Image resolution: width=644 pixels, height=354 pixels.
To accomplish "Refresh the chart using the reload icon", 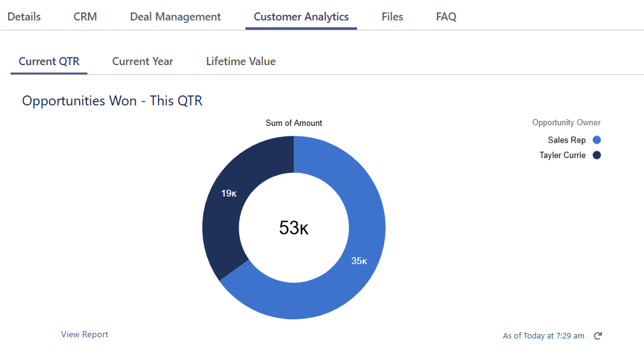I will click(x=598, y=336).
